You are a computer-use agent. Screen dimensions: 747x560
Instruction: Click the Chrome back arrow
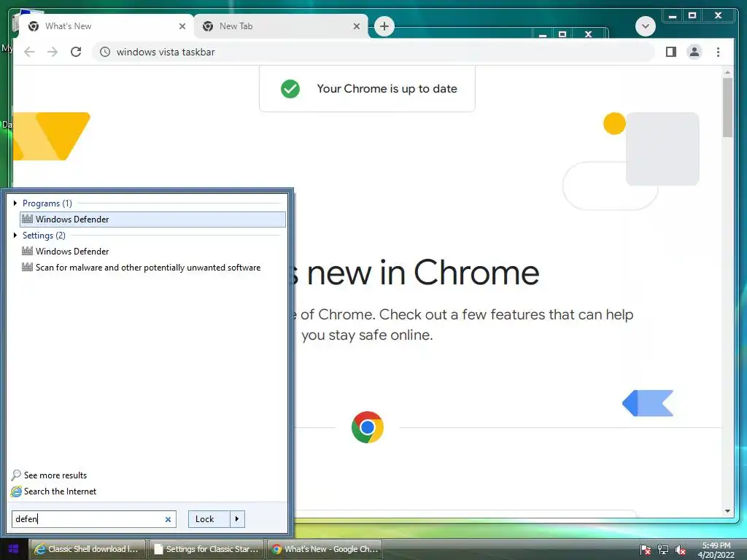(x=29, y=52)
